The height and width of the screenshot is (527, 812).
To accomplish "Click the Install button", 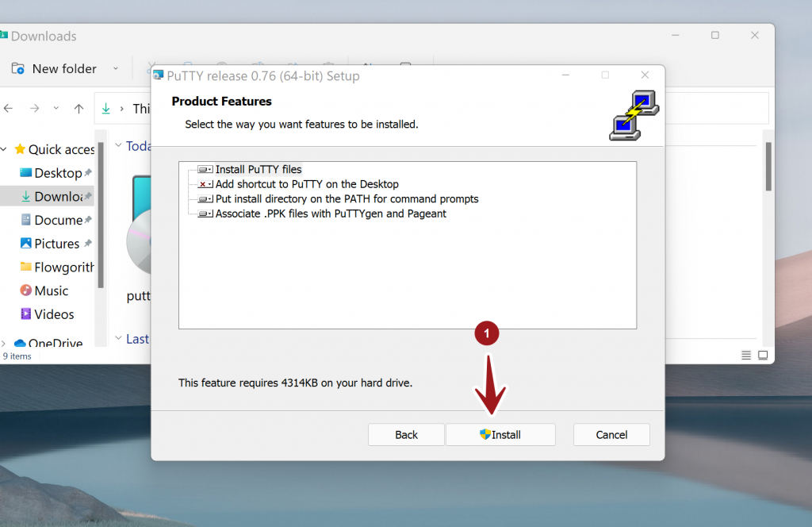I will 500,435.
